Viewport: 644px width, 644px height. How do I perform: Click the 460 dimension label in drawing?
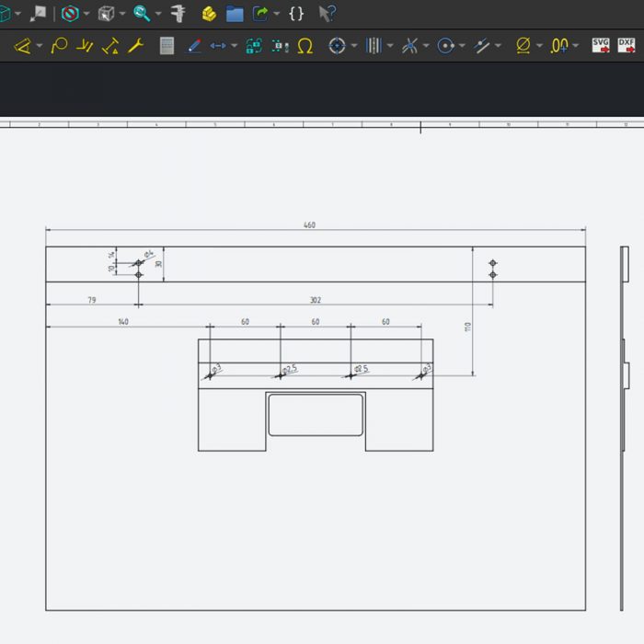[310, 225]
